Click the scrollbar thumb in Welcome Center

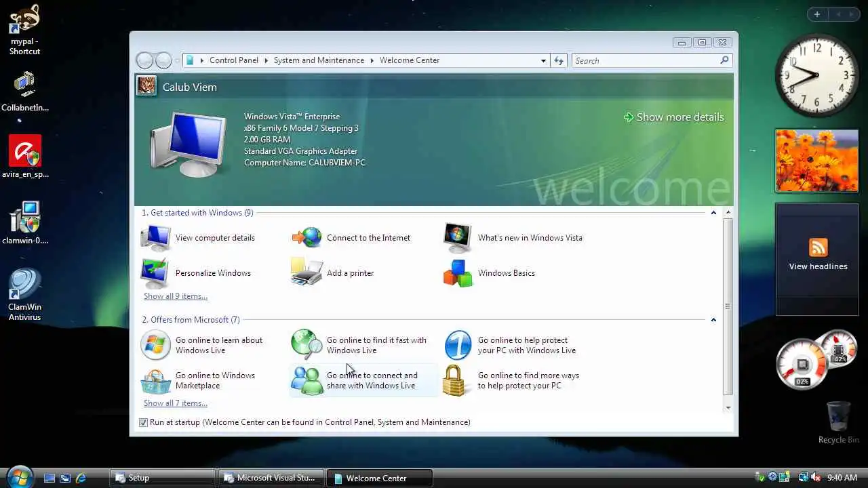[x=728, y=306]
